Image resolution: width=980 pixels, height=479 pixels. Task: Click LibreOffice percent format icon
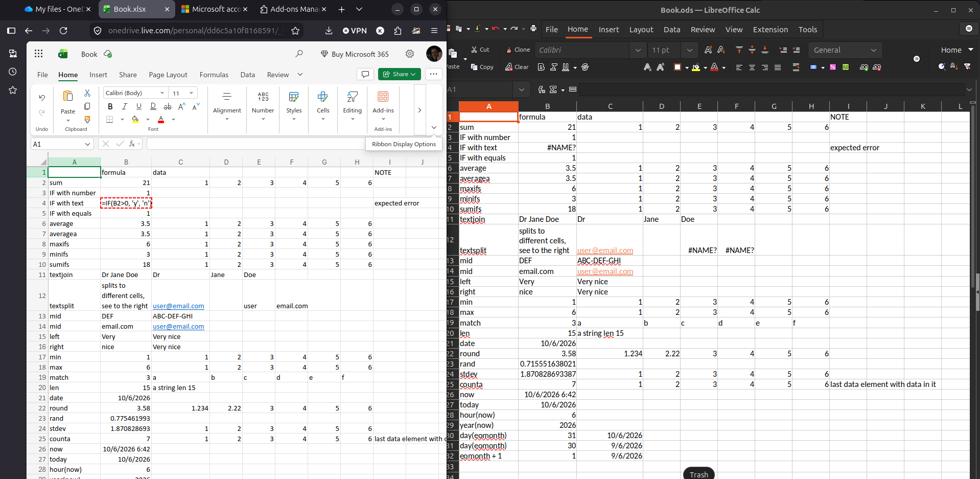tap(833, 67)
